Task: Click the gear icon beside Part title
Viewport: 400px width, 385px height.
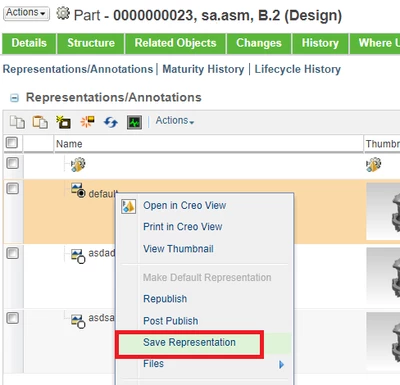Action: [63, 14]
